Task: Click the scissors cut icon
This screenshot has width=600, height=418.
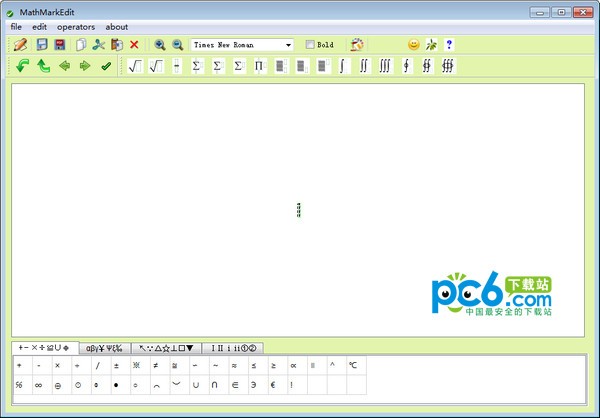Action: [98, 45]
